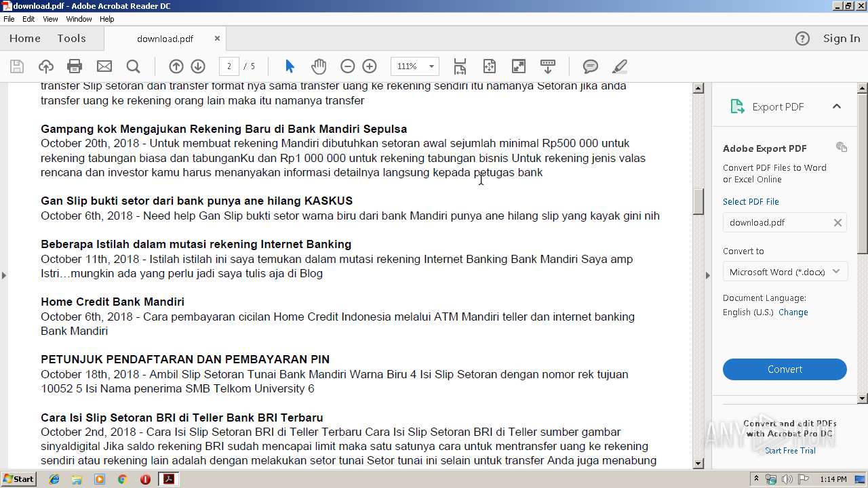Click the right pane scrollbar down arrow
The width and height of the screenshot is (868, 488).
(863, 399)
